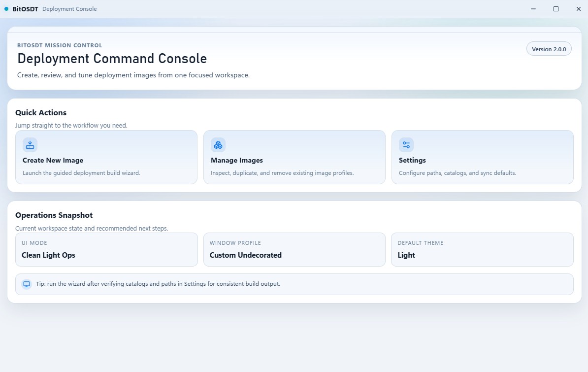Click the wizard tip banner text
Viewport: 588px width, 372px height.
158,284
